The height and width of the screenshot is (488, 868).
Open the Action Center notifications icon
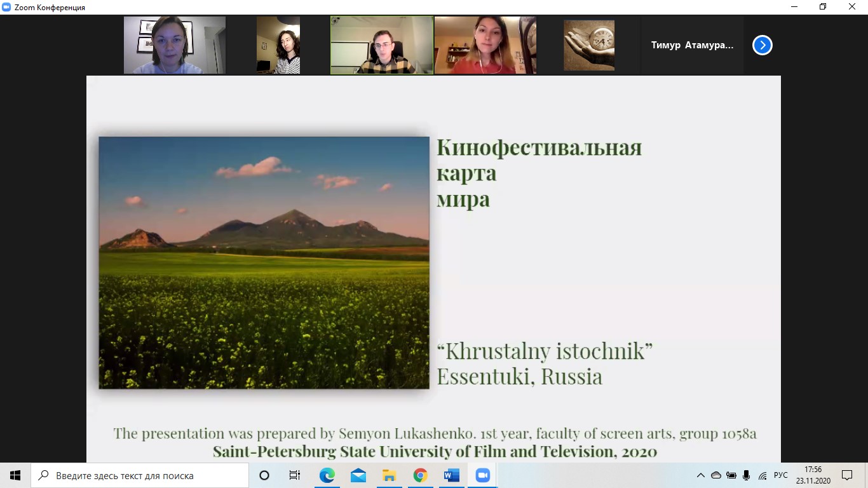click(846, 475)
